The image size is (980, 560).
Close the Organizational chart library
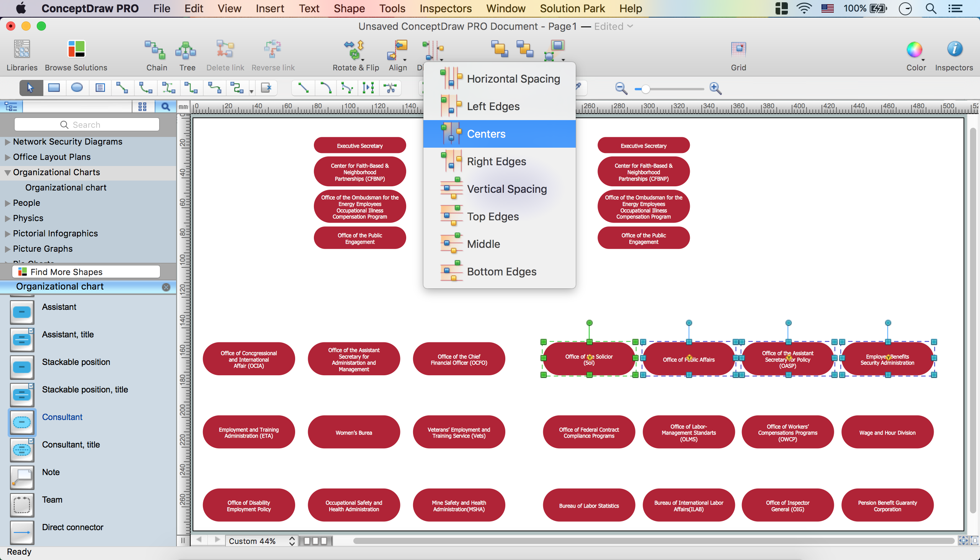(x=166, y=287)
